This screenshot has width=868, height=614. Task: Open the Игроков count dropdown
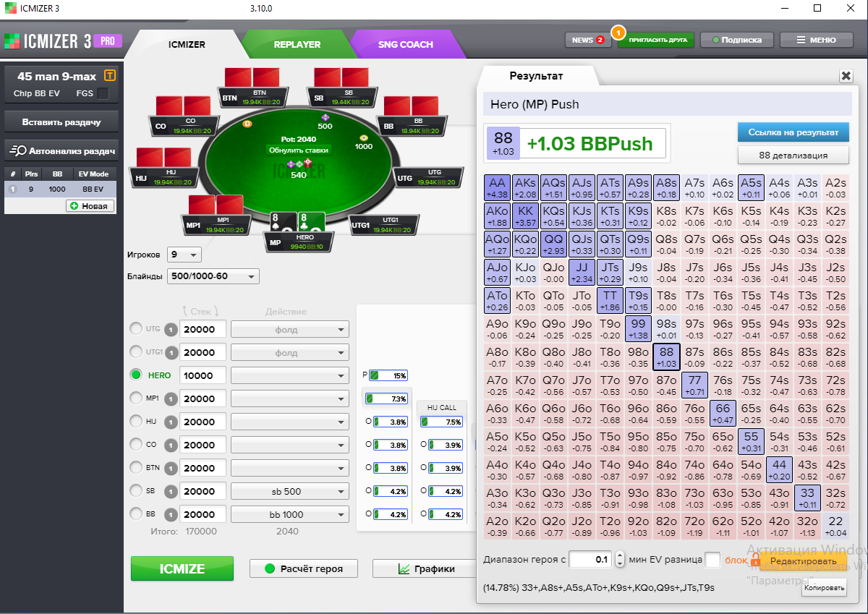pyautogui.click(x=184, y=255)
